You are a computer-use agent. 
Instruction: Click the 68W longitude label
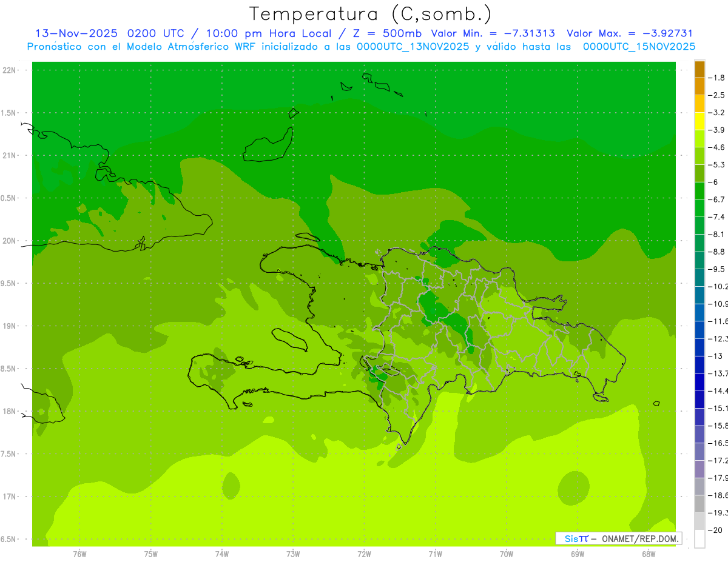click(x=649, y=554)
